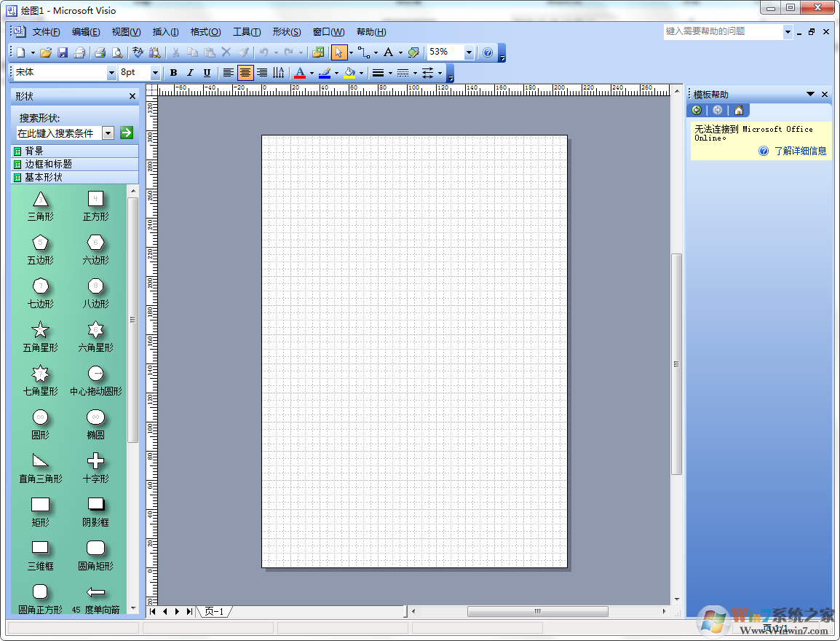
Task: Select the Text tool
Action: tap(388, 52)
